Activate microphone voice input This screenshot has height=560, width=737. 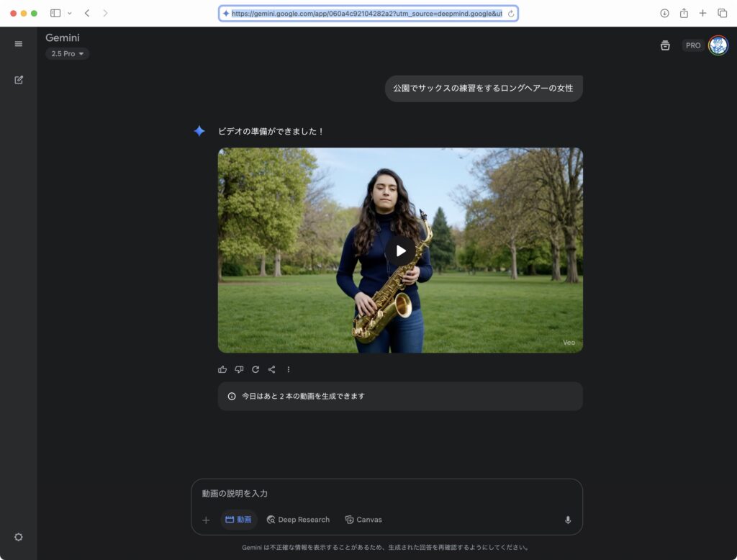[x=568, y=520]
